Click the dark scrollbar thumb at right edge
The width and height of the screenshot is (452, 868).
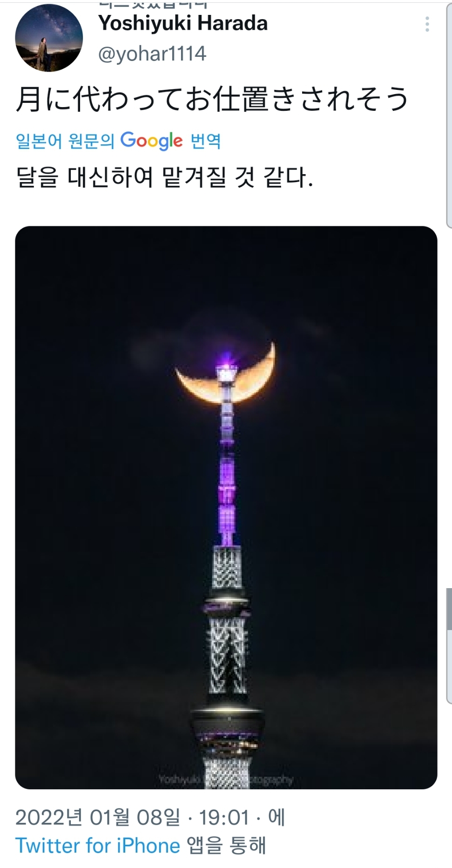pos(449,609)
